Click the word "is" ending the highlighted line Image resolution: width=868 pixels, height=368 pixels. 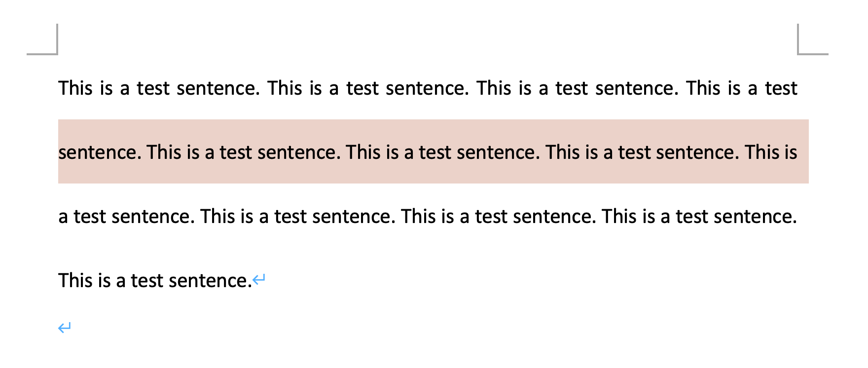(791, 152)
